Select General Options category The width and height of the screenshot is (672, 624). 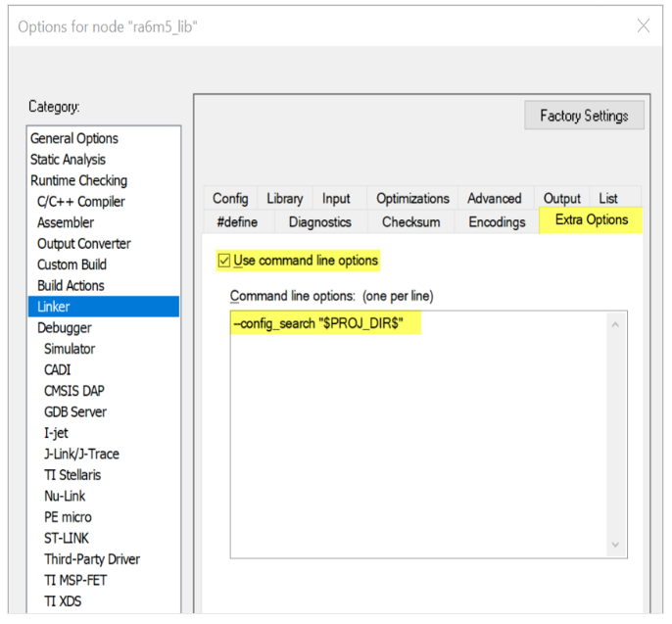click(x=74, y=138)
